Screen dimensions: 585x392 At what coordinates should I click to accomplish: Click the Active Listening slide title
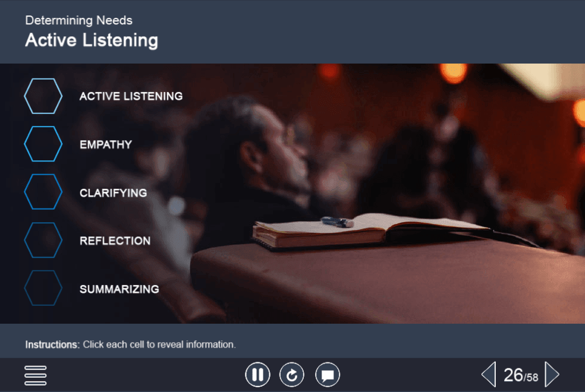coord(92,40)
